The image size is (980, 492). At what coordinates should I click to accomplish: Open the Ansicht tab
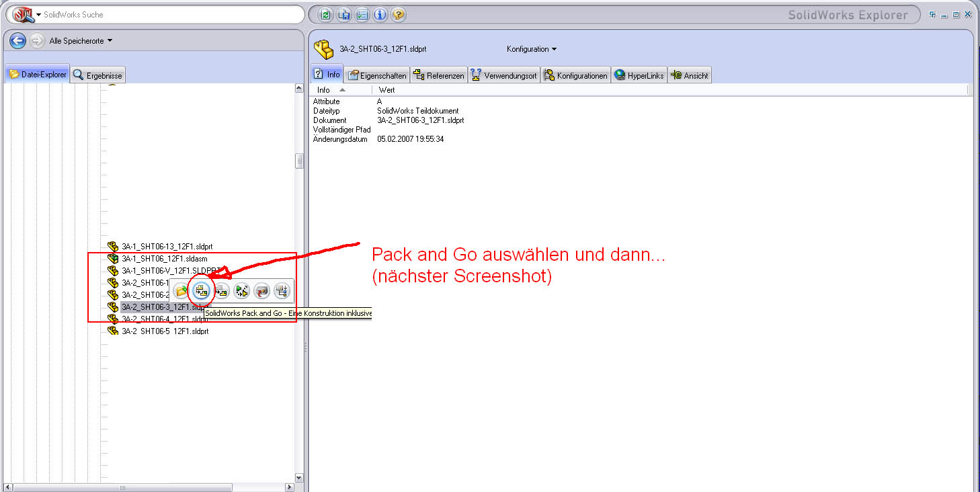[689, 75]
